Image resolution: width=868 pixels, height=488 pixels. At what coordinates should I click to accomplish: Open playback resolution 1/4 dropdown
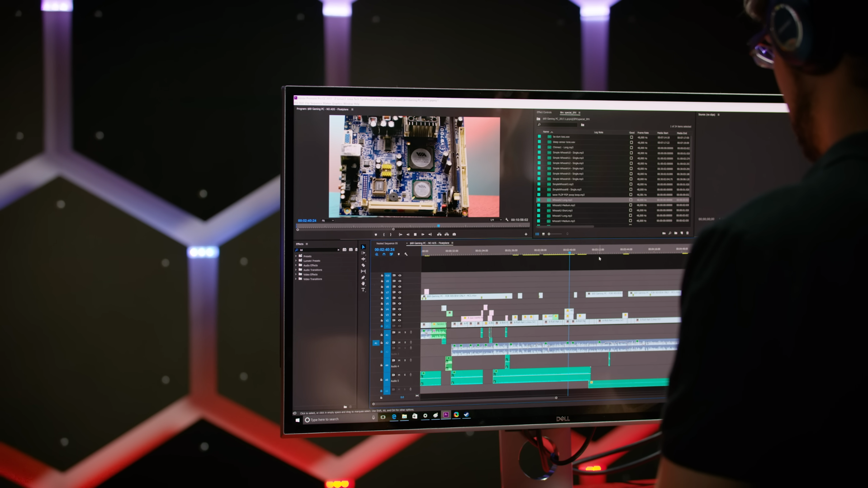tap(496, 220)
